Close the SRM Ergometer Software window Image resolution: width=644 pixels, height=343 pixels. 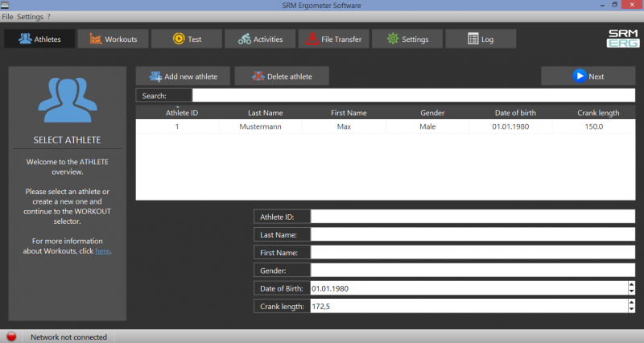tap(632, 5)
